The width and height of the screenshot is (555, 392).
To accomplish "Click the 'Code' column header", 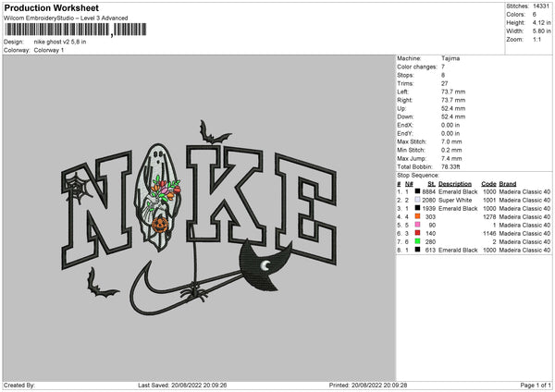I will click(488, 184).
